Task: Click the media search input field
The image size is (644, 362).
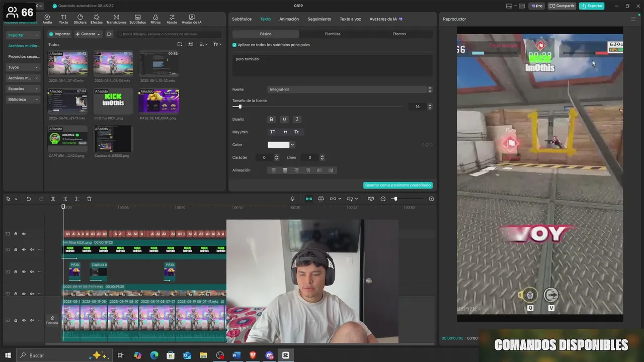Action: click(x=169, y=34)
